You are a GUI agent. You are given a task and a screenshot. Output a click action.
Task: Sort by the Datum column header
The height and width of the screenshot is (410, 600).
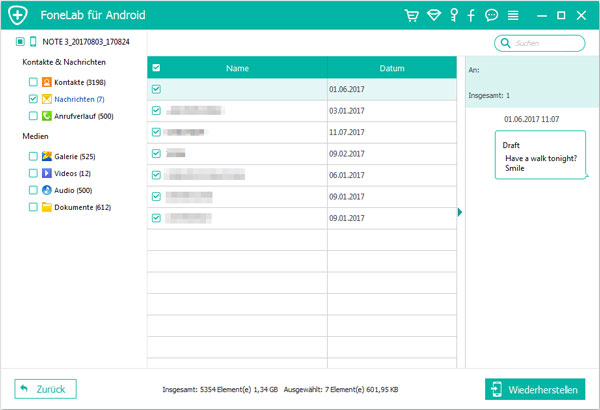point(392,68)
